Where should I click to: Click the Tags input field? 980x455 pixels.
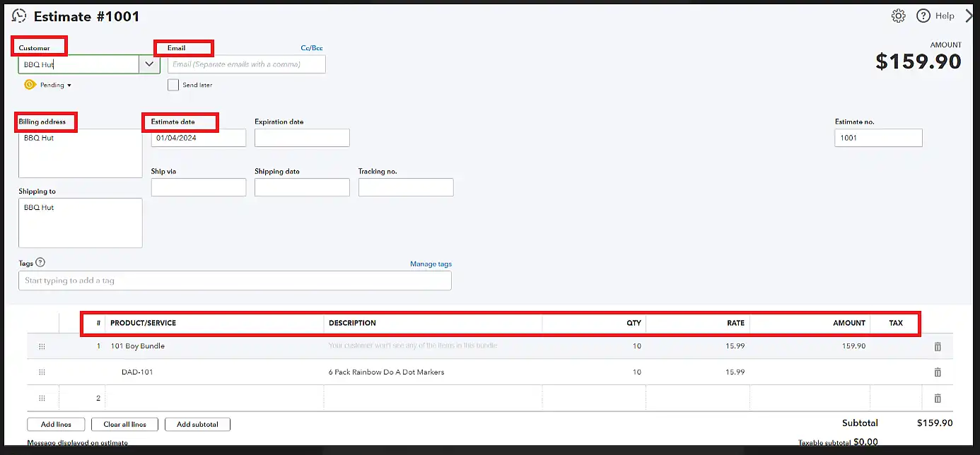(x=235, y=280)
